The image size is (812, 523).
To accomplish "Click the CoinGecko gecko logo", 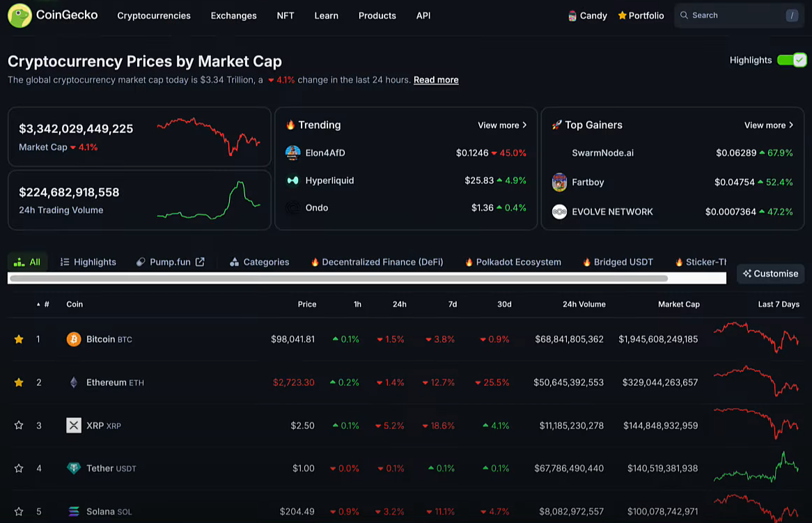I will tap(19, 15).
